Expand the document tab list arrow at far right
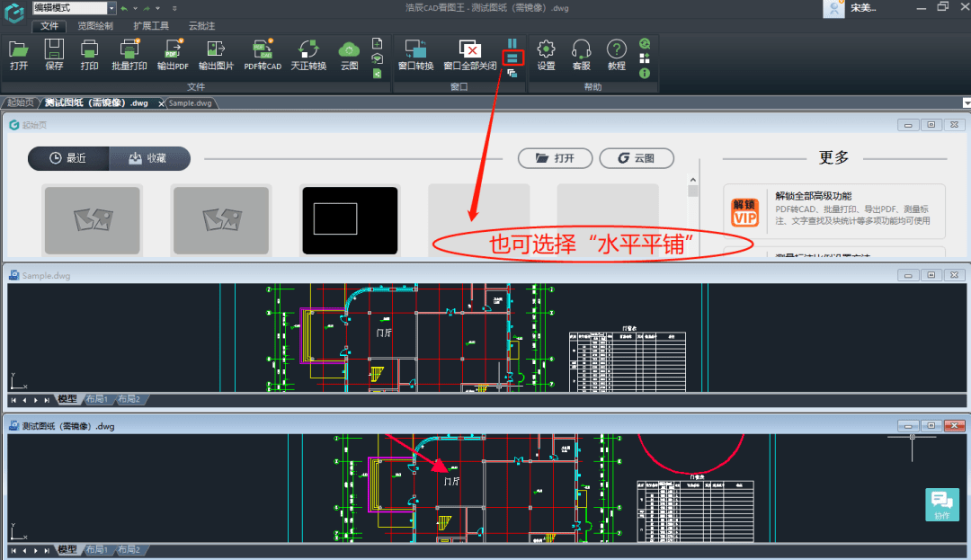 tap(966, 103)
